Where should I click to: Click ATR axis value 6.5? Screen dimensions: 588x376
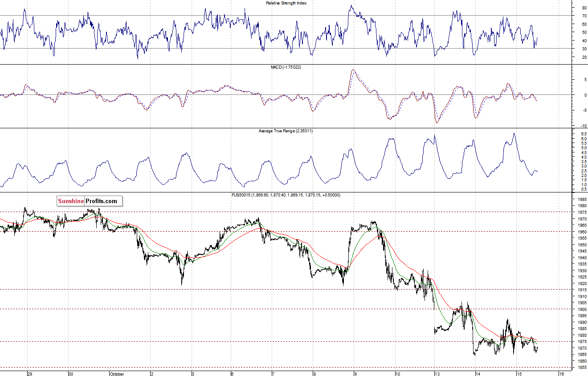(583, 134)
